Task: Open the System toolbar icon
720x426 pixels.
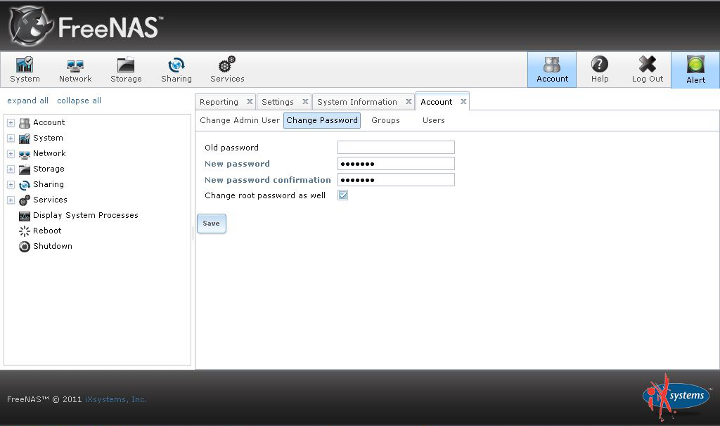Action: click(x=25, y=70)
